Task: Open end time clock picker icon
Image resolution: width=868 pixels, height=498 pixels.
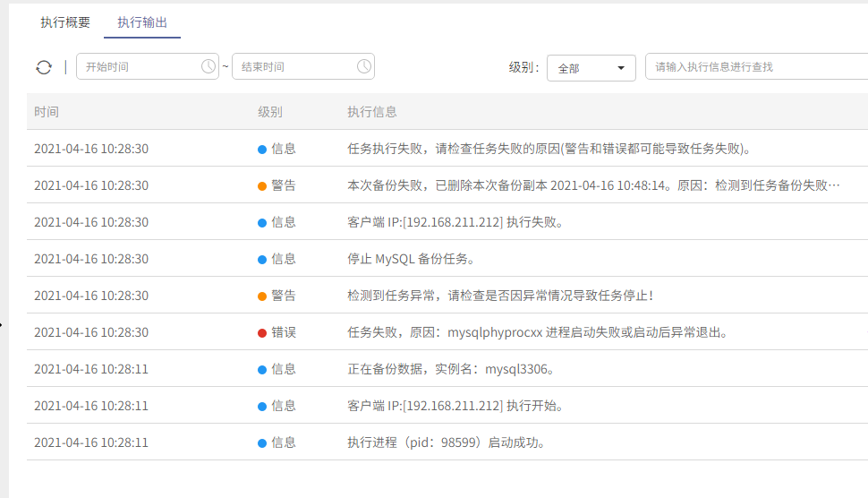Action: pos(363,66)
